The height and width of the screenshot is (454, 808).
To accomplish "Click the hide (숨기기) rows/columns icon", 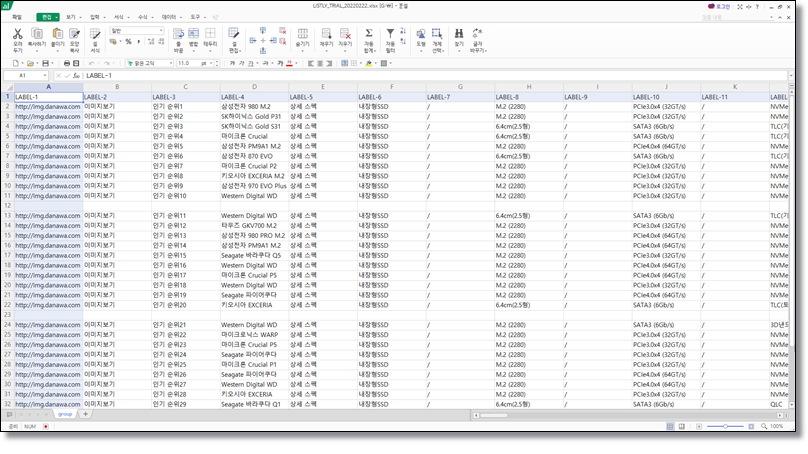I will (302, 34).
